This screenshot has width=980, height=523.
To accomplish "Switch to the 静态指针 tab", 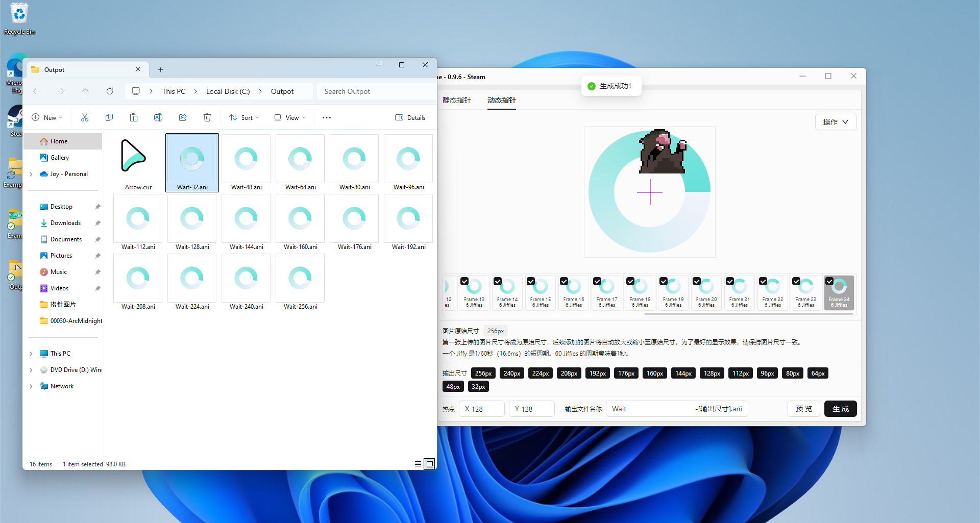I will click(457, 100).
